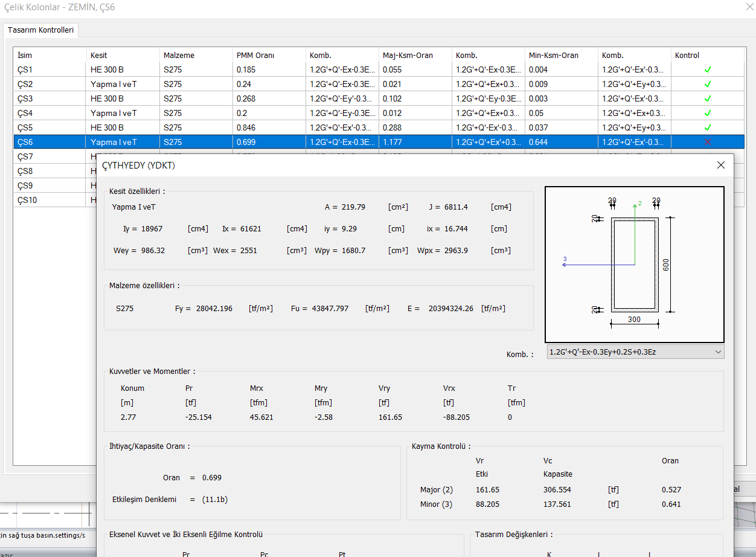Click PMM ratio 0.24 in row ÇS2
The height and width of the screenshot is (557, 756).
244,84
